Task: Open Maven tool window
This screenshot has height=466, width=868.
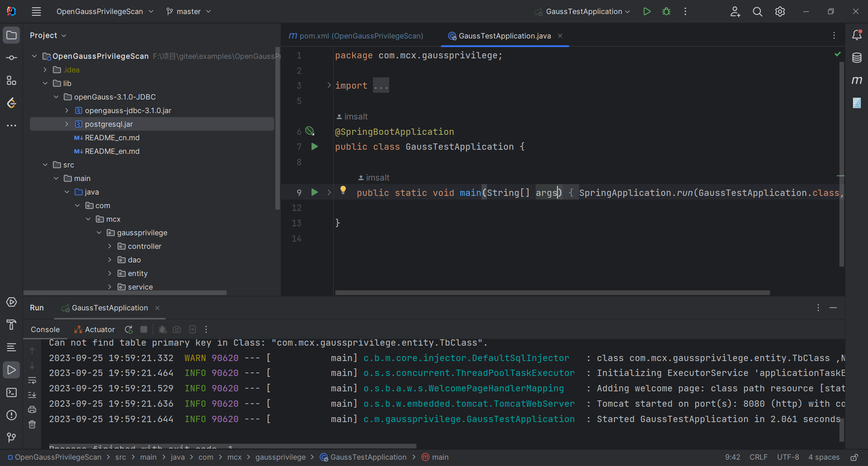Action: 857,81
